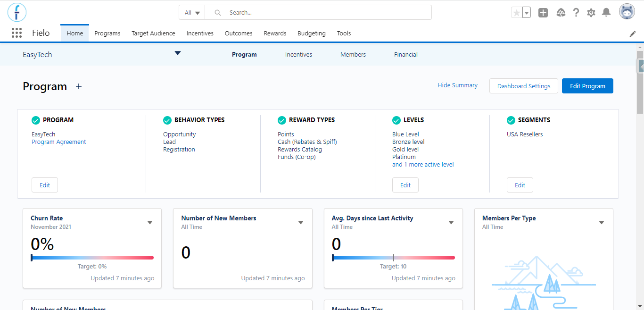This screenshot has height=310, width=644.
Task: Click the PROGRAM green checkmark icon
Action: click(35, 120)
